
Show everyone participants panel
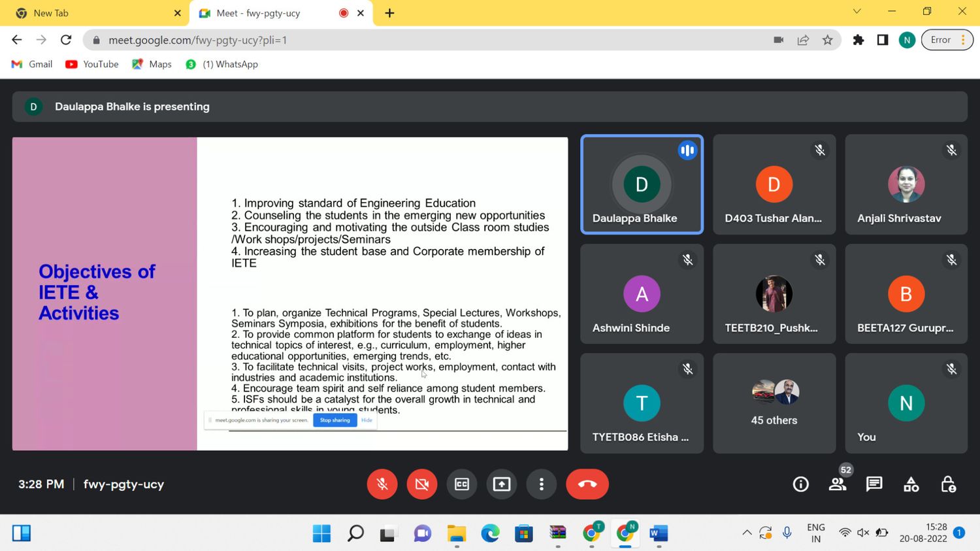pos(838,484)
